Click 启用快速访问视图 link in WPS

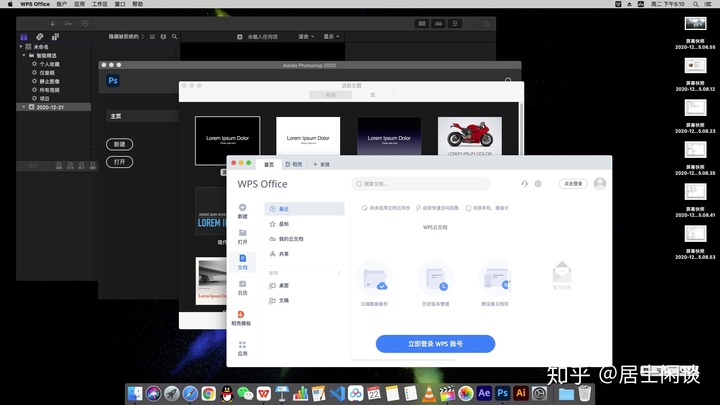(437, 208)
